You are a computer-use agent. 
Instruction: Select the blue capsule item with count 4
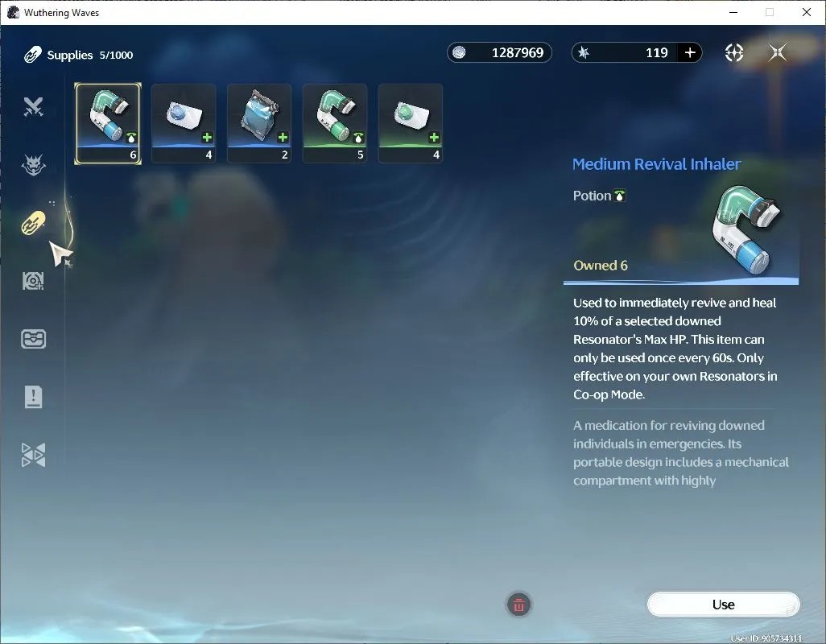[184, 123]
